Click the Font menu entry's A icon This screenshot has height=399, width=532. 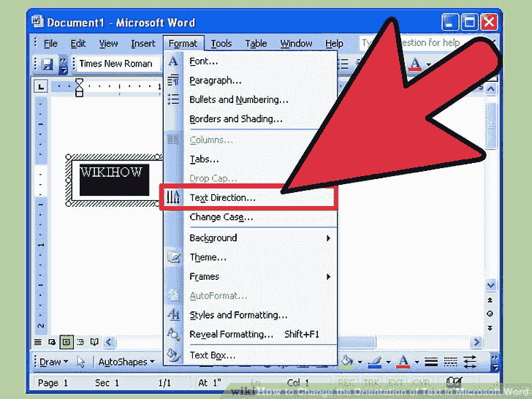tap(173, 61)
